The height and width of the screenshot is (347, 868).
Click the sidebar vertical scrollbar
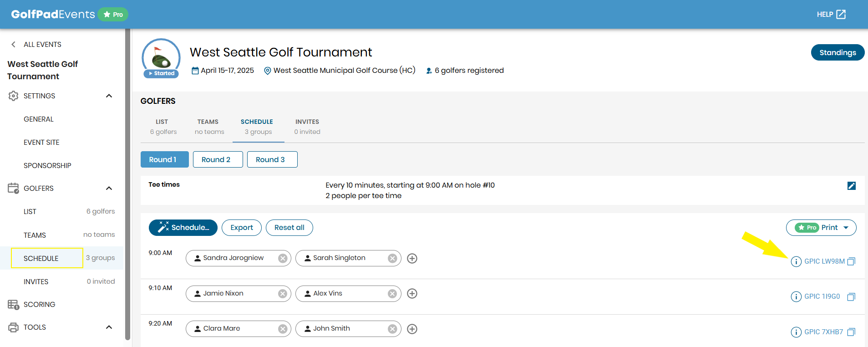click(127, 184)
